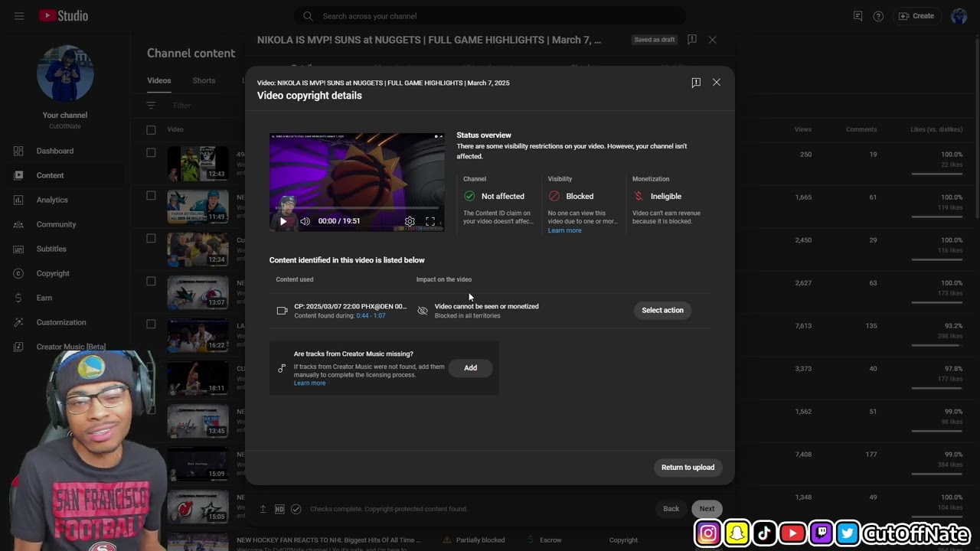Viewport: 980px width, 551px height.
Task: Jump to content found timestamp 0:44 - 1:07
Action: 371,315
